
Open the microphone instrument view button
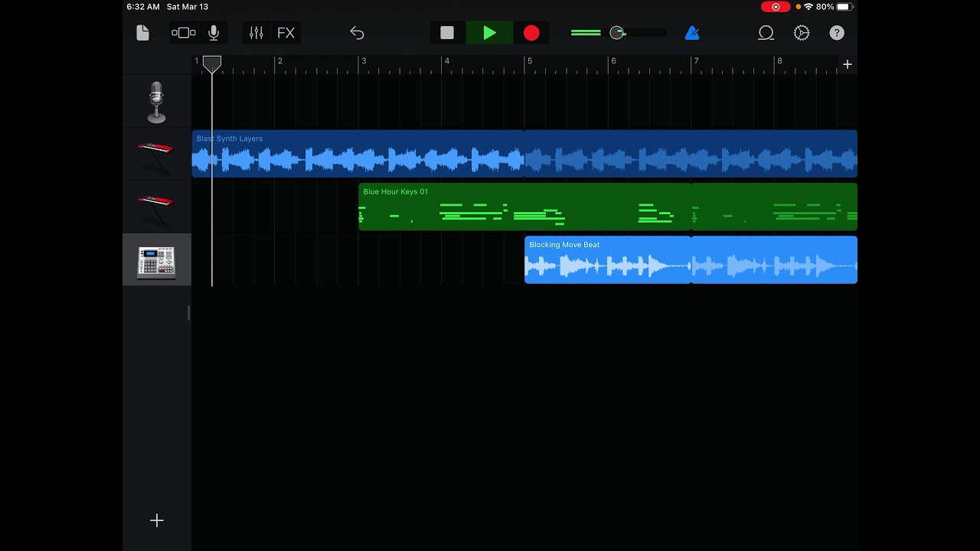pyautogui.click(x=214, y=33)
